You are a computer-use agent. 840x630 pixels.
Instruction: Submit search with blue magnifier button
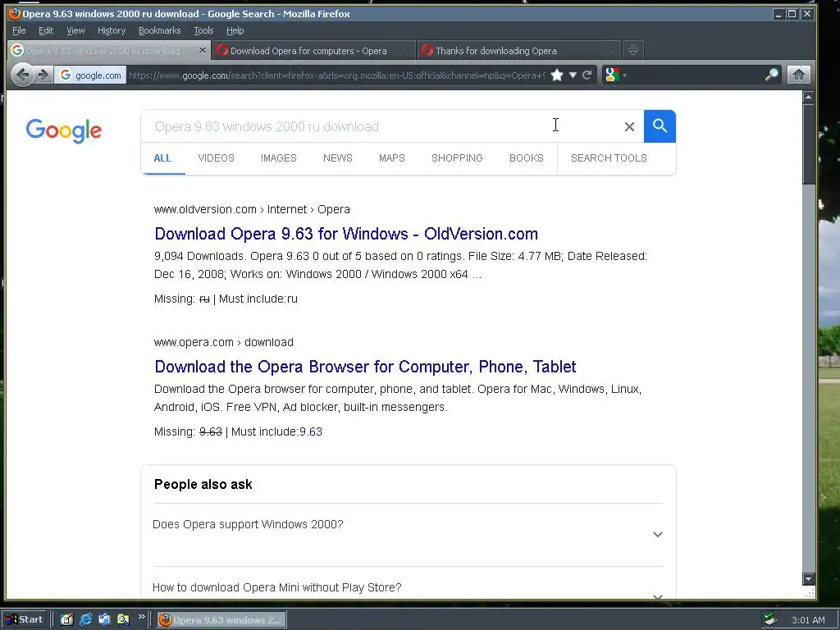click(660, 126)
